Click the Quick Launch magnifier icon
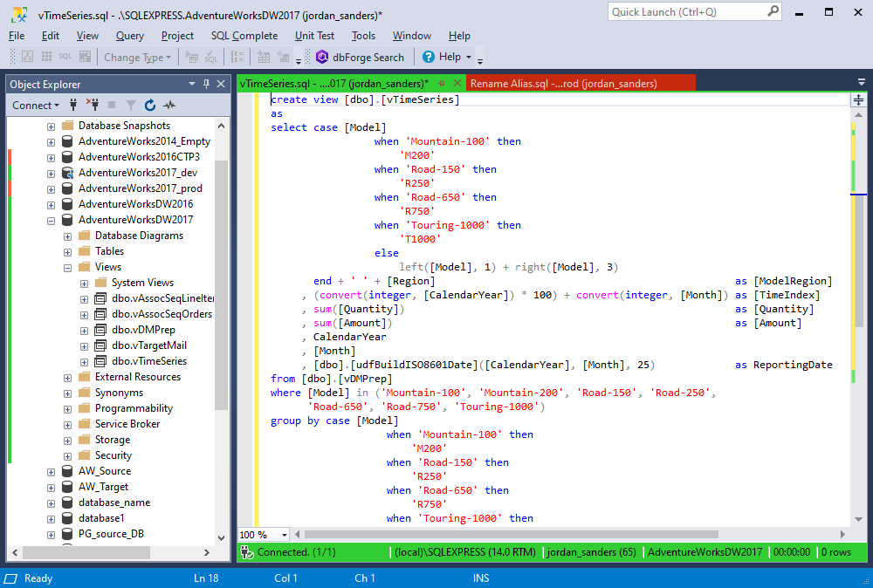The height and width of the screenshot is (588, 873). [773, 11]
